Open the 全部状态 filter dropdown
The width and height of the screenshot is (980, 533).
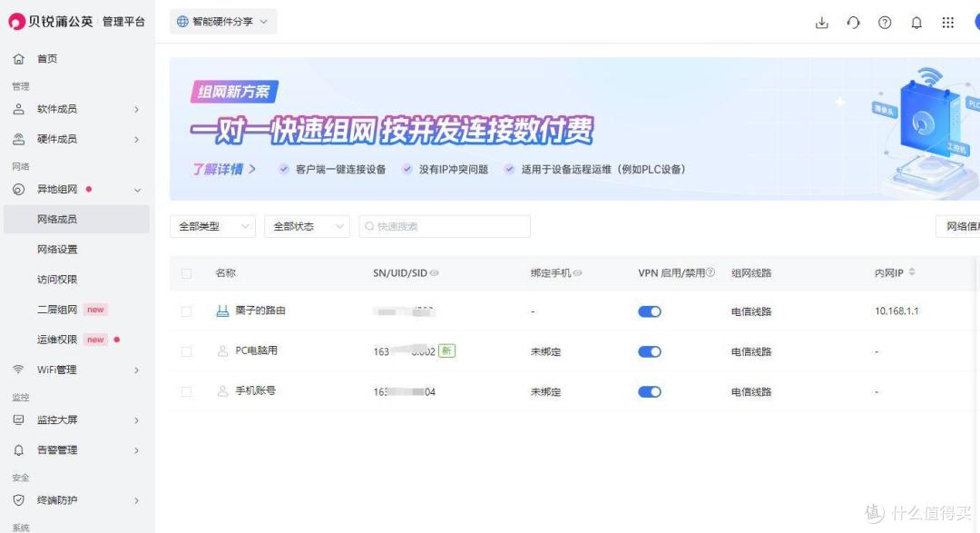click(x=307, y=226)
